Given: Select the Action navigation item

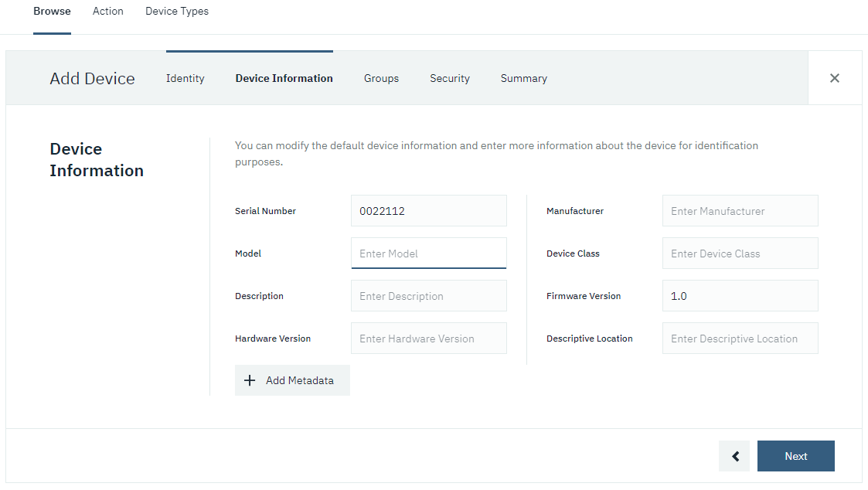Looking at the screenshot, I should [107, 11].
